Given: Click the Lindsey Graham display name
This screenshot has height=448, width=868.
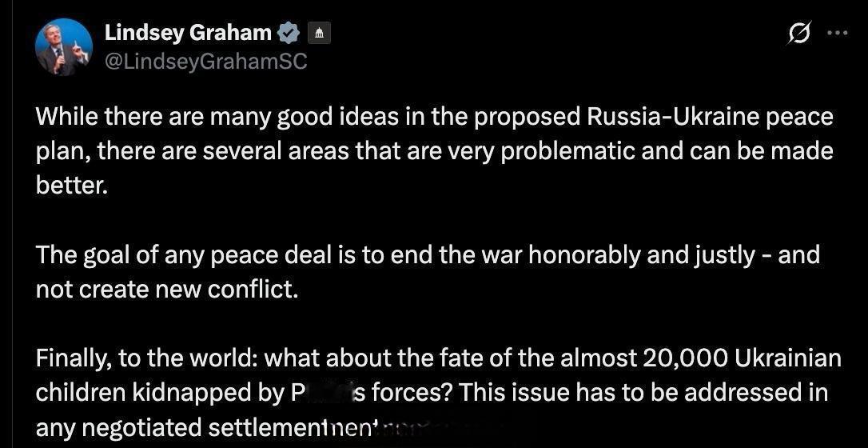Looking at the screenshot, I should pyautogui.click(x=188, y=34).
